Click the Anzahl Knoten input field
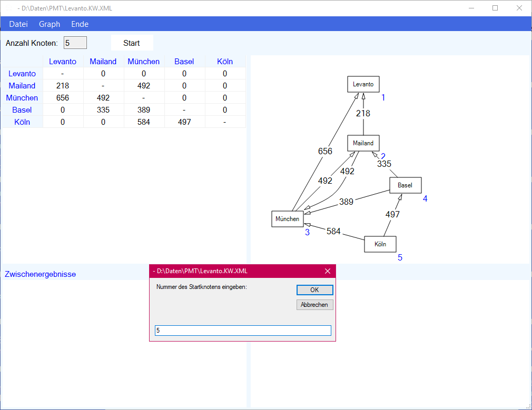The width and height of the screenshot is (532, 410). pos(75,43)
